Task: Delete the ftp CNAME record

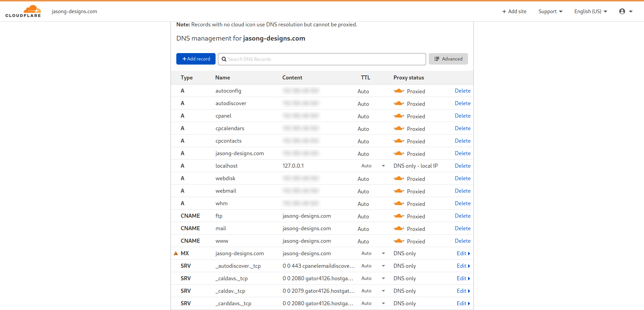Action: [x=463, y=216]
